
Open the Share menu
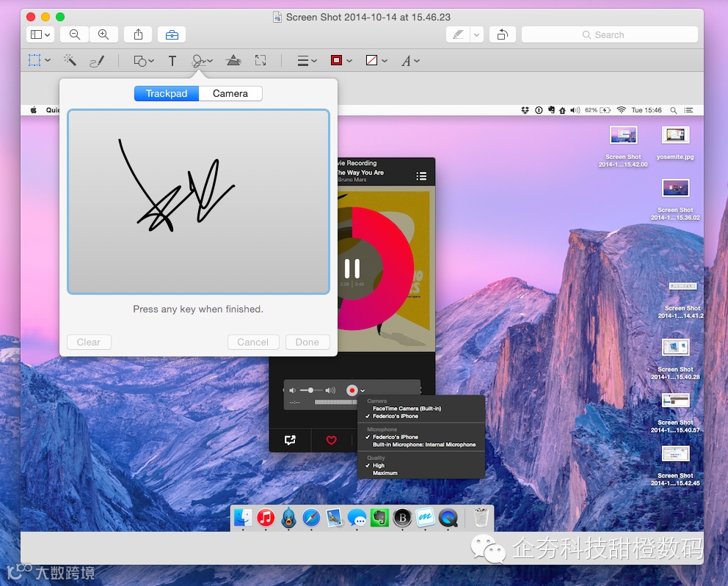[x=138, y=34]
